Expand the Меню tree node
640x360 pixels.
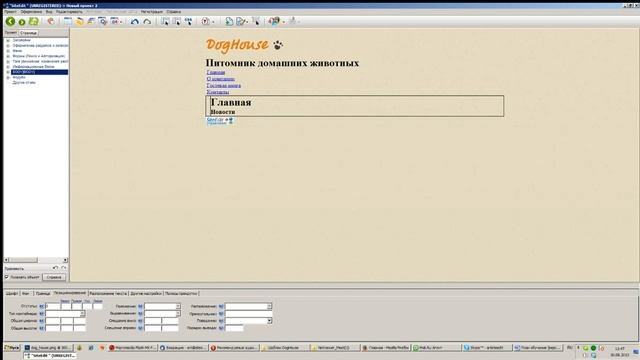click(8, 51)
